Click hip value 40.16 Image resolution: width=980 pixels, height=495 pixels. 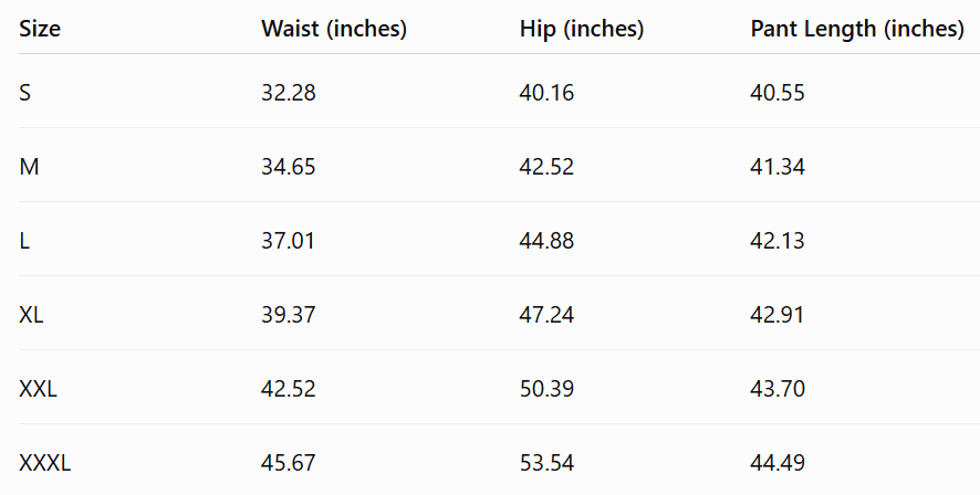coord(547,92)
